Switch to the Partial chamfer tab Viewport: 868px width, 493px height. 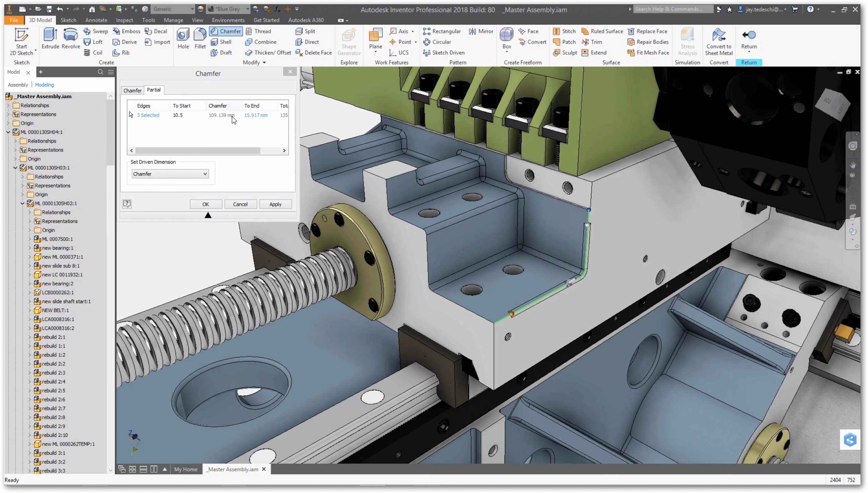tap(153, 89)
